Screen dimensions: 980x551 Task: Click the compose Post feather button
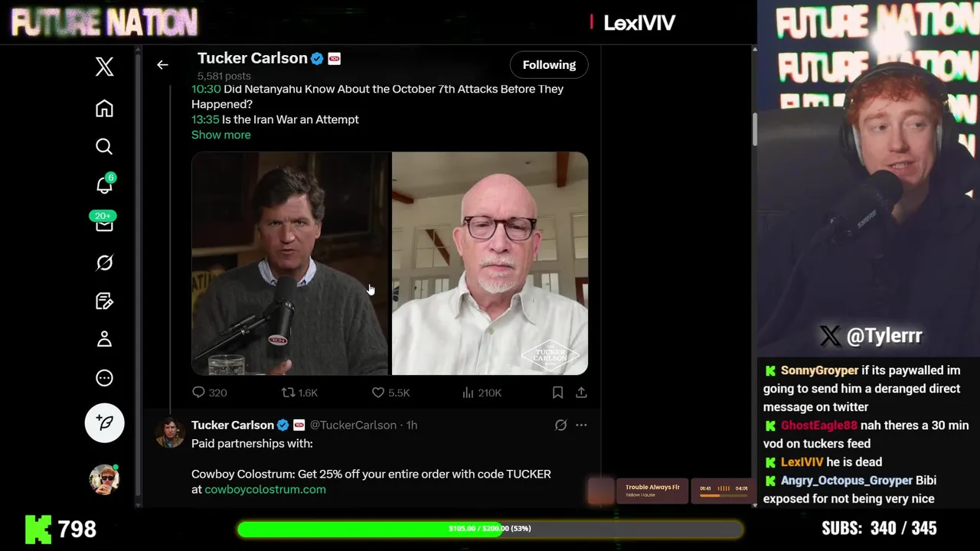coord(105,422)
